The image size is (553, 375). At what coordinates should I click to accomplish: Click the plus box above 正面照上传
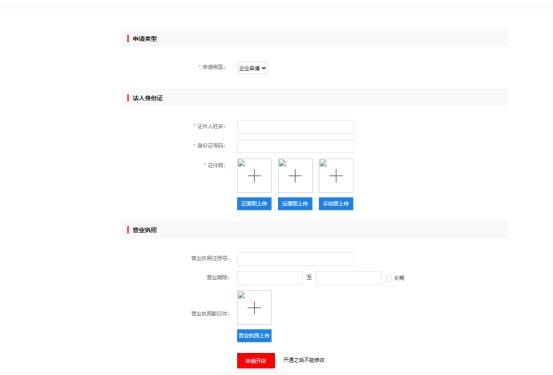pyautogui.click(x=254, y=175)
